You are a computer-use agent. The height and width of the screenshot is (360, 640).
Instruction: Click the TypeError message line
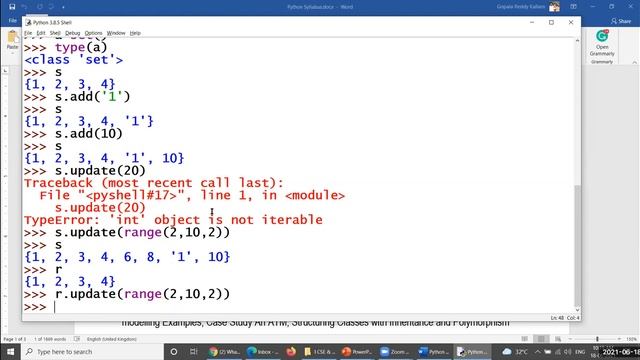coord(173,220)
